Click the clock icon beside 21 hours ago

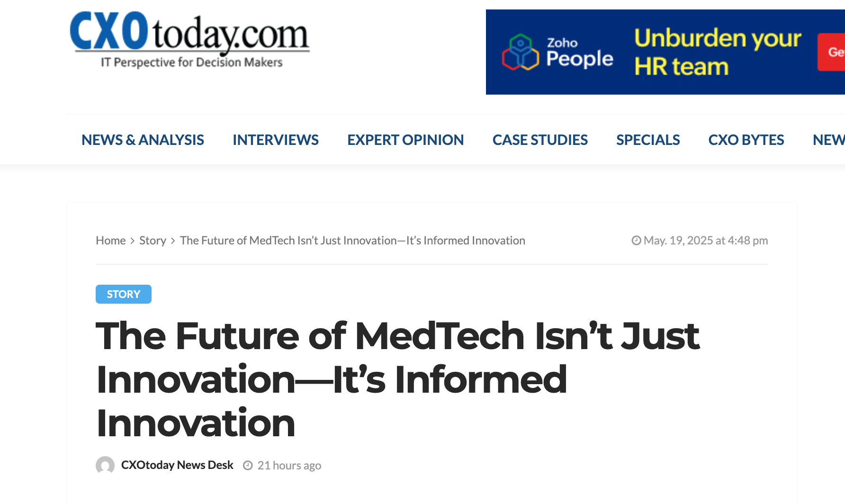(248, 466)
